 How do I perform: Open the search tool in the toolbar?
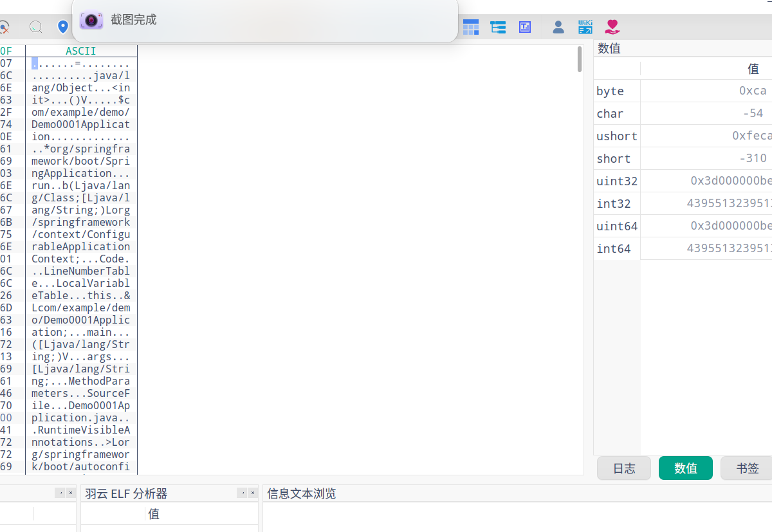[35, 27]
